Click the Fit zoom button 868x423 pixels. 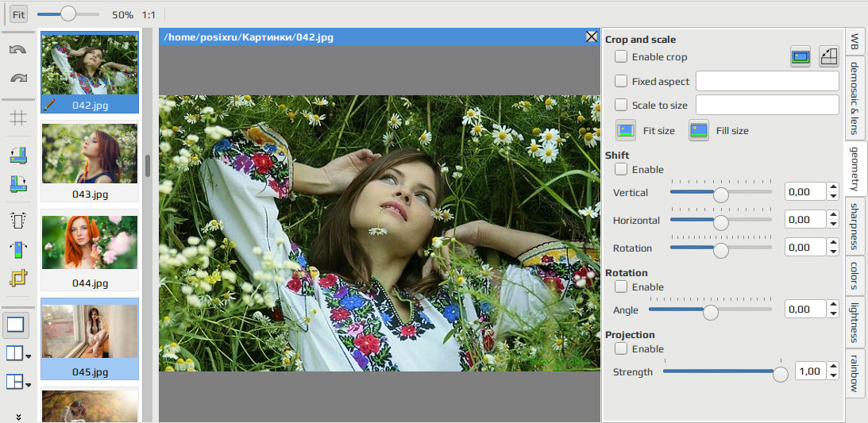pyautogui.click(x=19, y=14)
